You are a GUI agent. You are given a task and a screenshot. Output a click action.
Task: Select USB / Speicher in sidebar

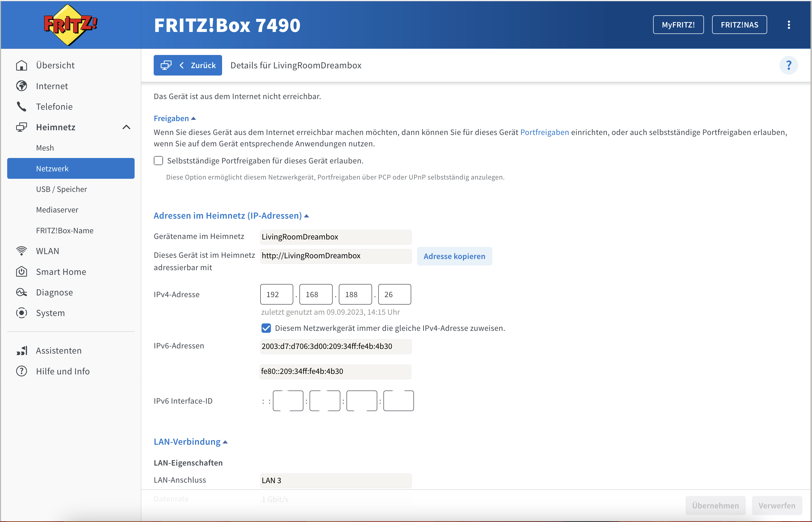point(61,189)
